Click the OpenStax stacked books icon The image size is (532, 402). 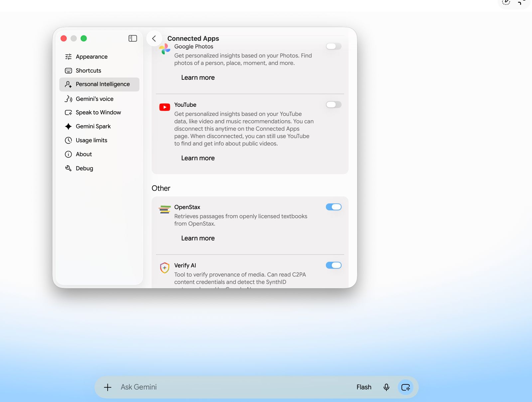click(165, 209)
